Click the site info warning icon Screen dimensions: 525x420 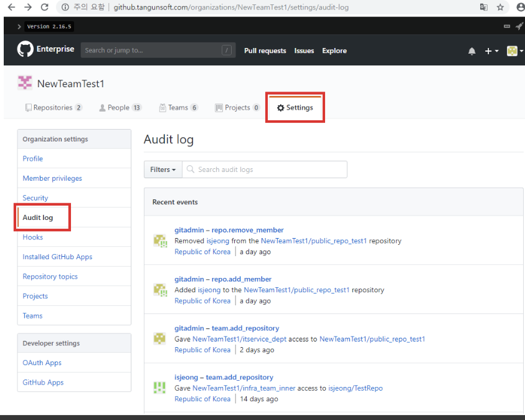pos(65,7)
